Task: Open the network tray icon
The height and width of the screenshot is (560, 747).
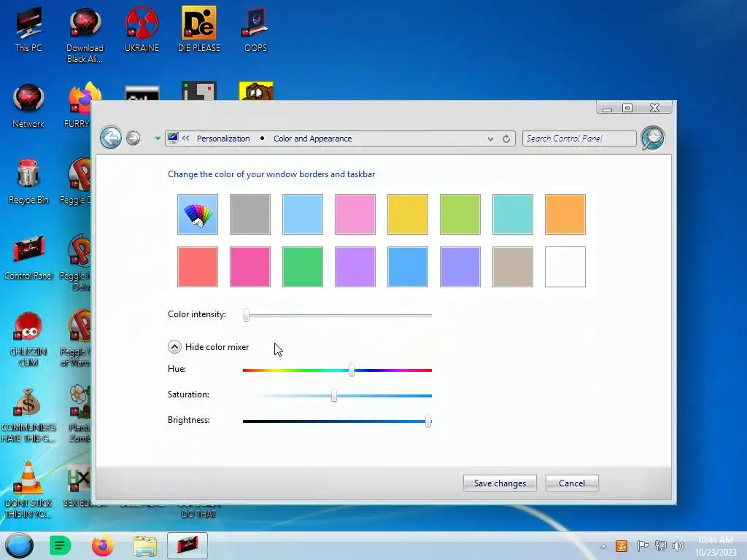Action: click(660, 545)
